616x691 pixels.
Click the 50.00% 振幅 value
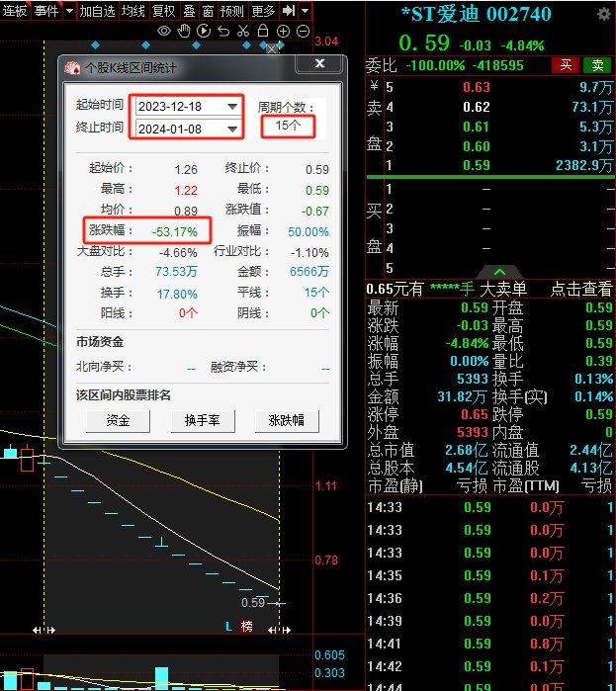(308, 231)
